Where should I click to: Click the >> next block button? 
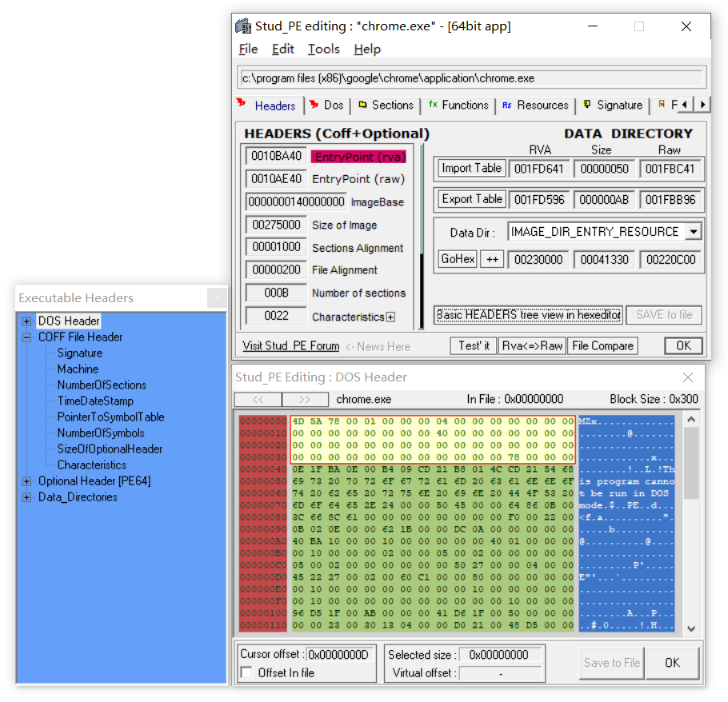tap(305, 400)
